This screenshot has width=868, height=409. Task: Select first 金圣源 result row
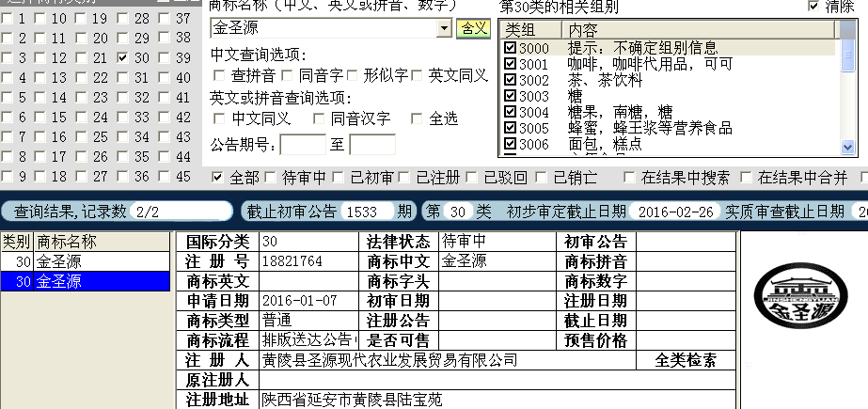[86, 261]
